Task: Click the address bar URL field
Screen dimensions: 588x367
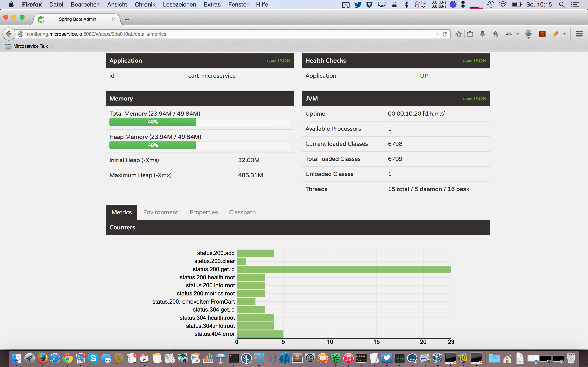Action: (219, 34)
